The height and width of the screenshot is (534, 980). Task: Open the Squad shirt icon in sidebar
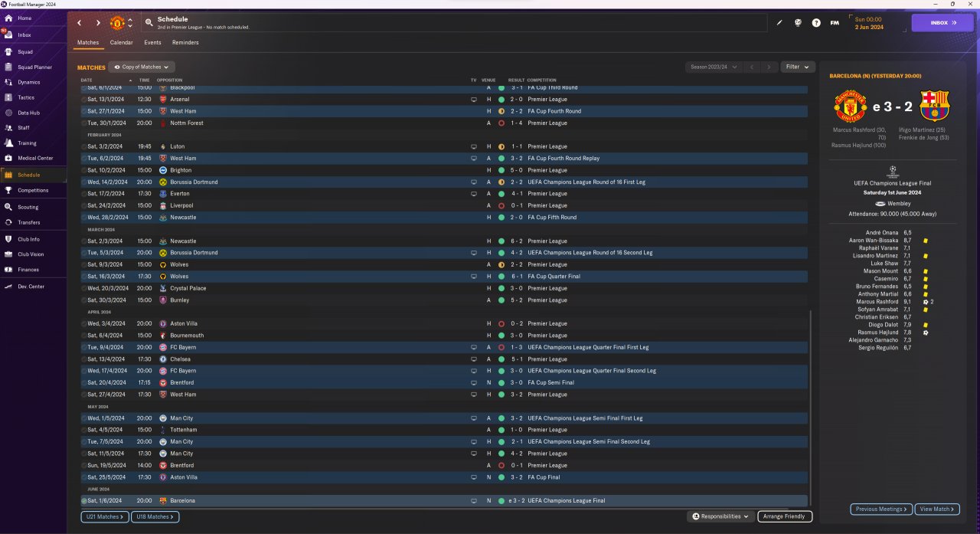pyautogui.click(x=8, y=51)
